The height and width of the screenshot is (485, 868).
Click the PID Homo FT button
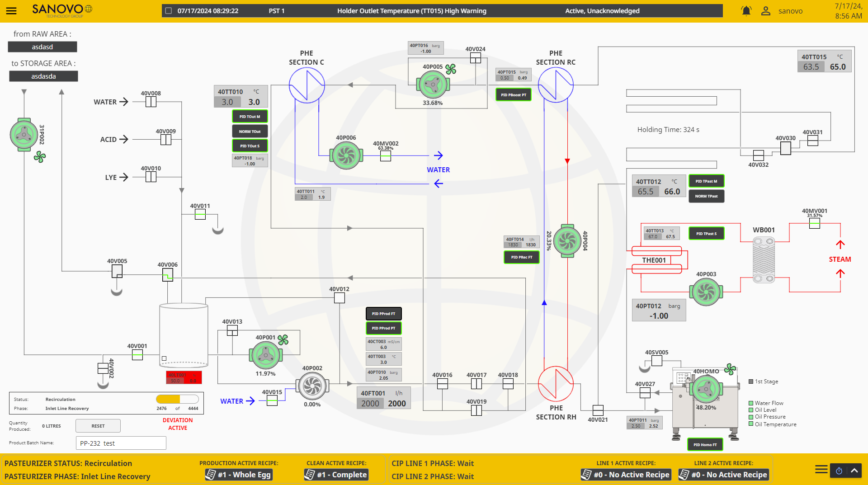[705, 444]
